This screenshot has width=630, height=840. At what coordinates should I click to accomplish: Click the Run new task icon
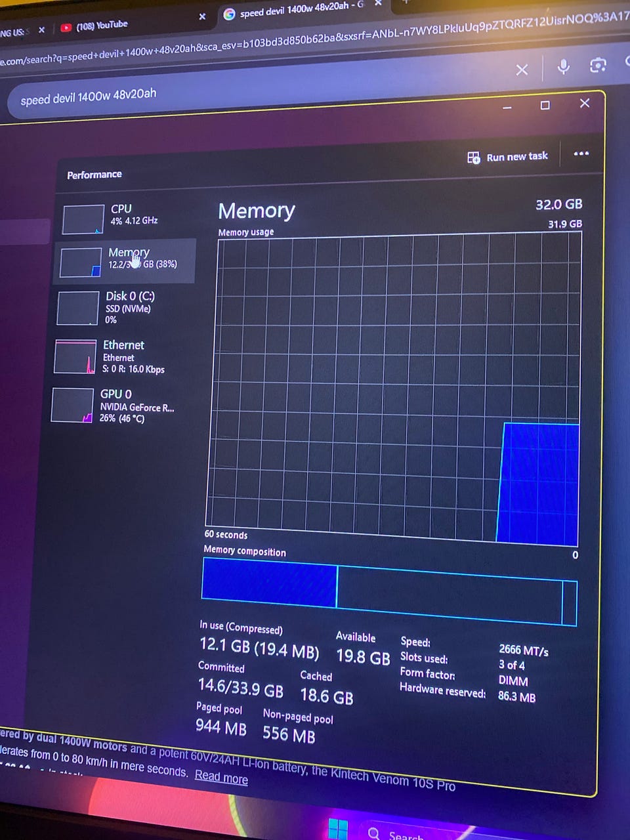(x=473, y=157)
